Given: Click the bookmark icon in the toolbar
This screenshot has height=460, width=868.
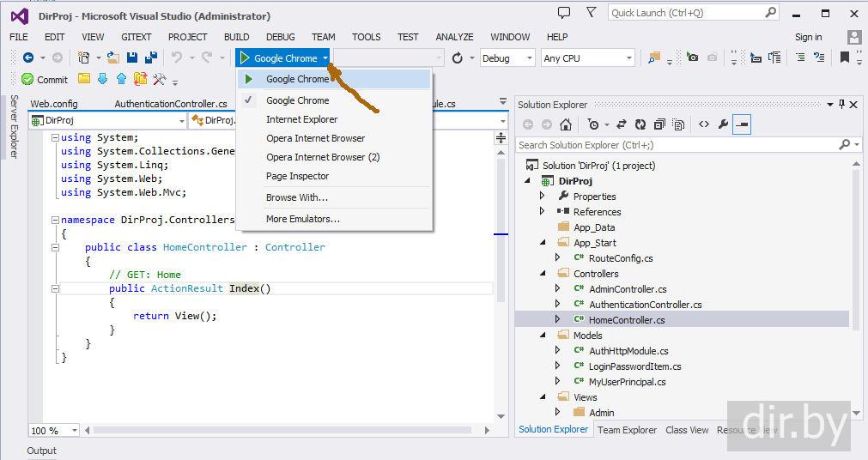Looking at the screenshot, I should 845,58.
